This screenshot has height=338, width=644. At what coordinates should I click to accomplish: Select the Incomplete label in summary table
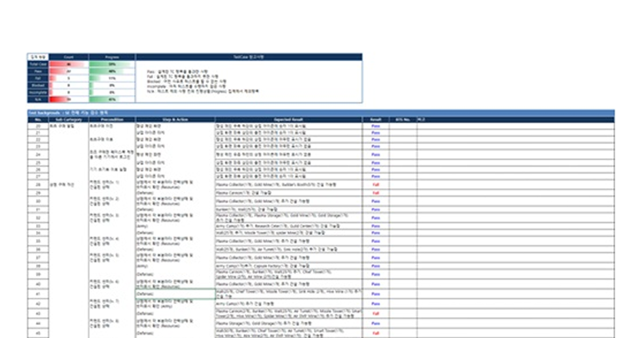[x=37, y=92]
